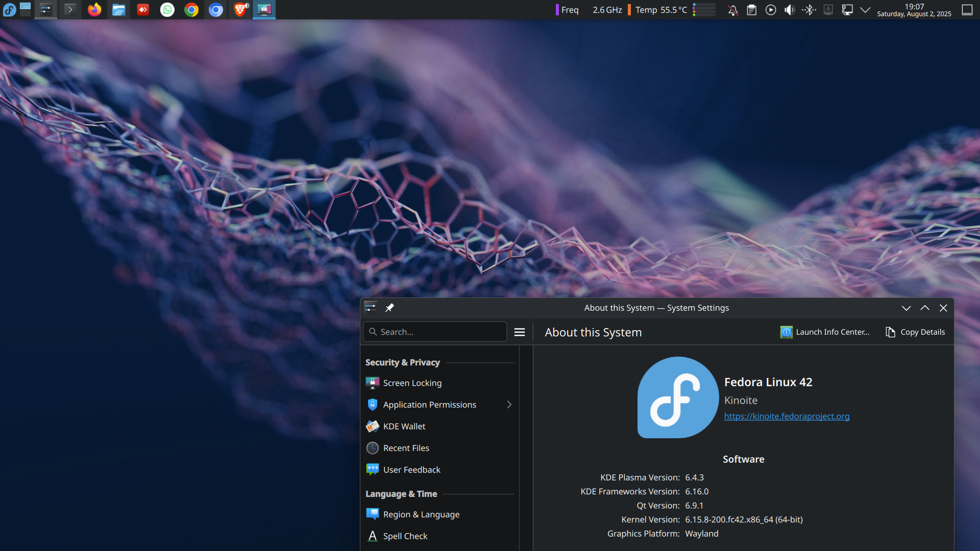980x551 pixels.
Task: Select KDE Plasma Version value 6.4.3
Action: coord(694,478)
